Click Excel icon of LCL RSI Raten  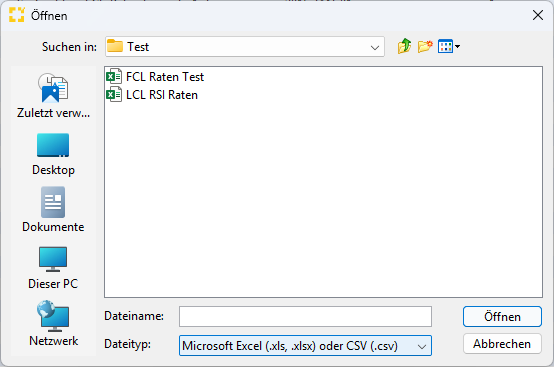(x=114, y=95)
